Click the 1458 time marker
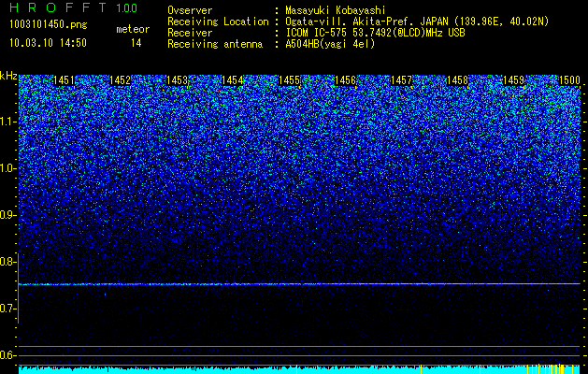The width and height of the screenshot is (588, 374). (457, 80)
